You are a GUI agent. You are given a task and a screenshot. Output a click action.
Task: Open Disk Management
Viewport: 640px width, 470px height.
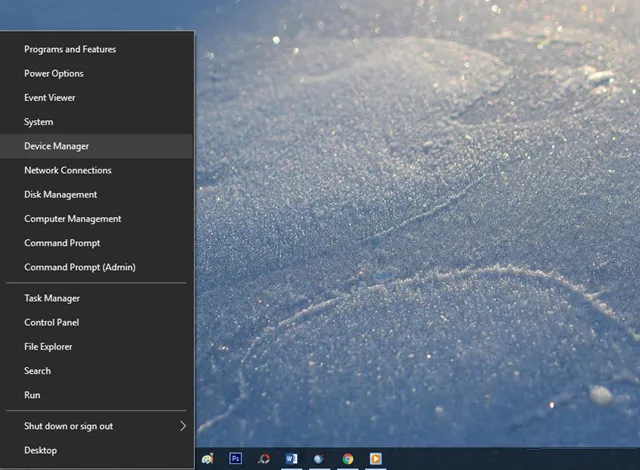(x=97, y=195)
